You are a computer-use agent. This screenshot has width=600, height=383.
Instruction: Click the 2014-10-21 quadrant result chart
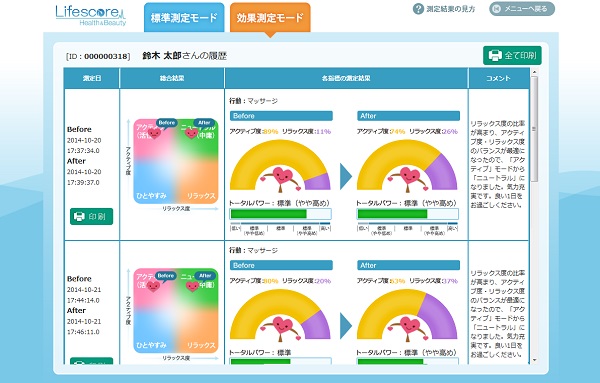pyautogui.click(x=176, y=310)
